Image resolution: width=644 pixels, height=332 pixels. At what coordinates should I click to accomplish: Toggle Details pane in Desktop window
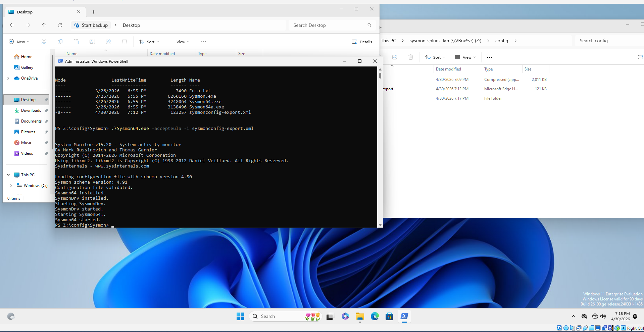point(362,42)
